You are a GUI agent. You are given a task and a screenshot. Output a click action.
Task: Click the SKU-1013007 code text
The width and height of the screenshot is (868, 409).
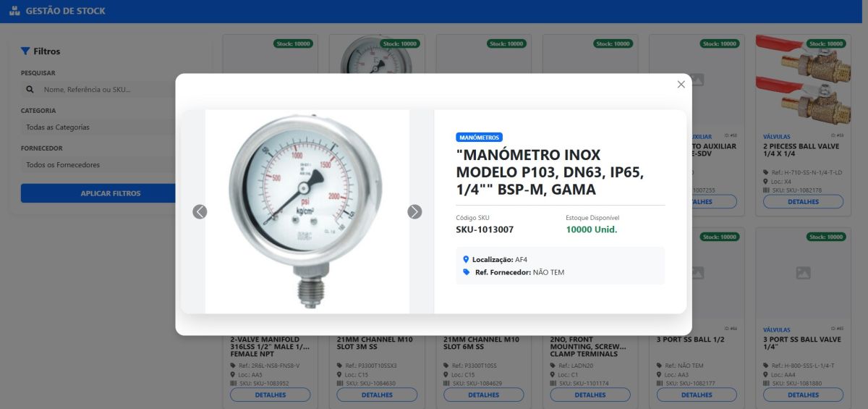tap(485, 229)
